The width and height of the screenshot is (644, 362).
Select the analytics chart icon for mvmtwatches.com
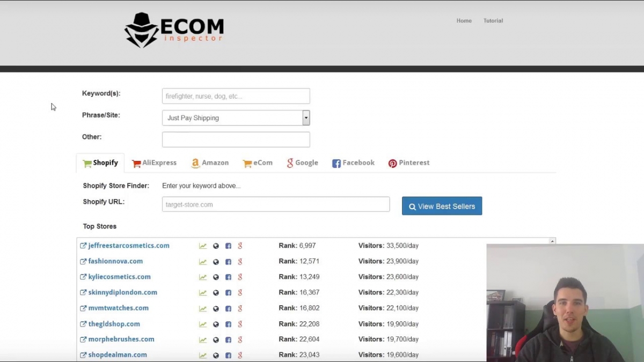coord(203,308)
